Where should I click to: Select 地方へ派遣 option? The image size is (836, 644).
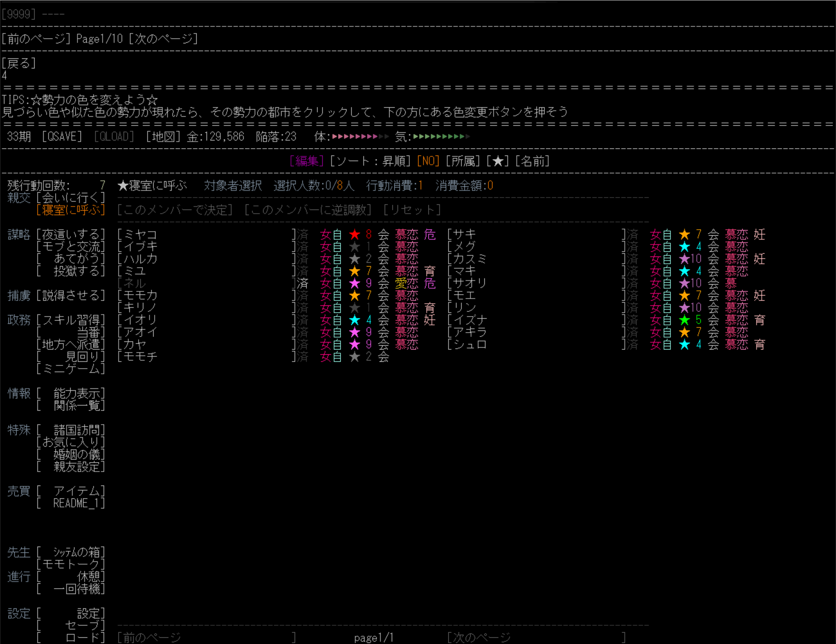click(71, 344)
